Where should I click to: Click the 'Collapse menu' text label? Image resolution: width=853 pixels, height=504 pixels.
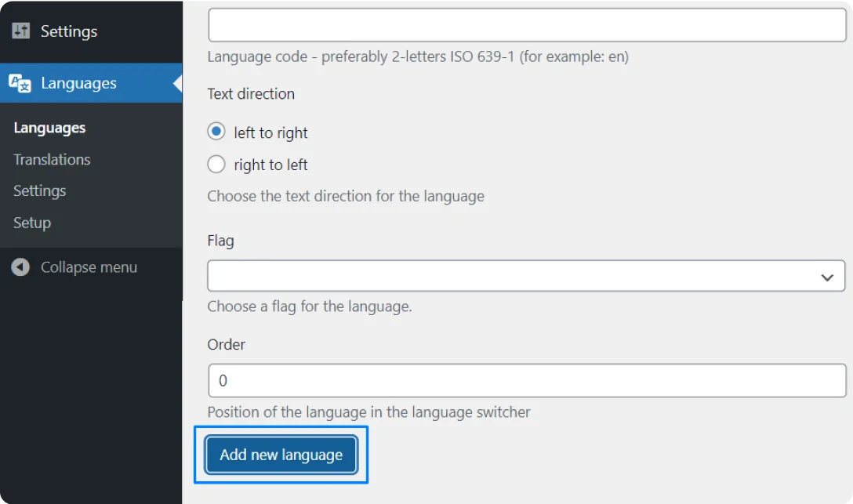coord(89,267)
